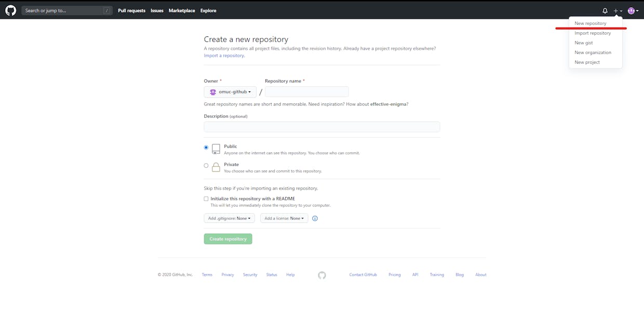Open Marketplace in header
The width and height of the screenshot is (644, 325).
pyautogui.click(x=182, y=10)
